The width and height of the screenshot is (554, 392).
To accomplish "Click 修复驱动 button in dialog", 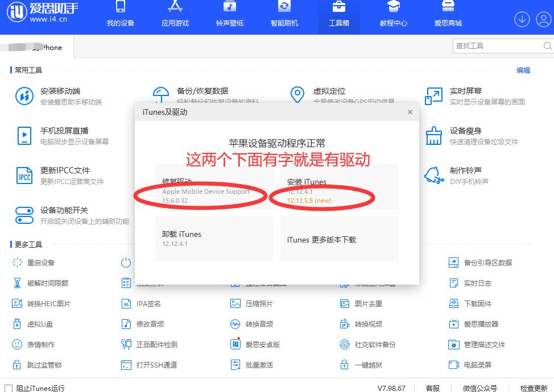I will click(x=214, y=187).
